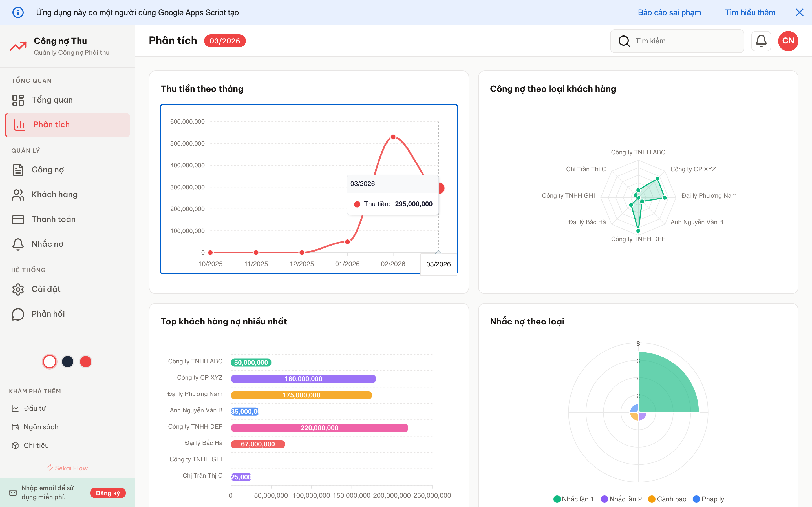812x507 pixels.
Task: Click the Phản hồi chat bubble icon
Action: [x=18, y=313]
